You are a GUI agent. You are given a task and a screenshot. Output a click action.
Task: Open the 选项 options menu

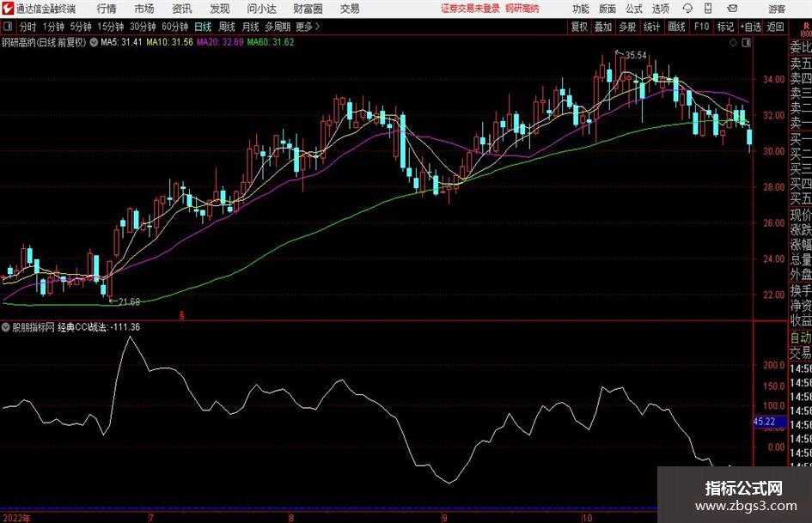pos(660,9)
